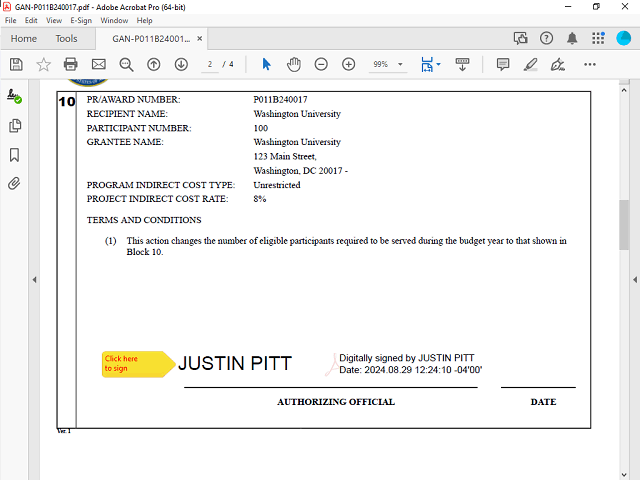
Task: Save the PDF file
Action: click(x=16, y=64)
